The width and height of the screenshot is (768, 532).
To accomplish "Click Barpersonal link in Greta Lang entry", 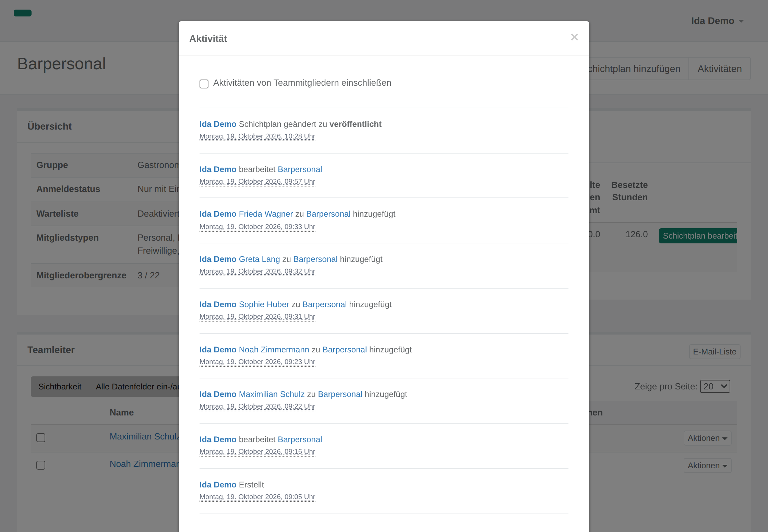I will tap(315, 259).
